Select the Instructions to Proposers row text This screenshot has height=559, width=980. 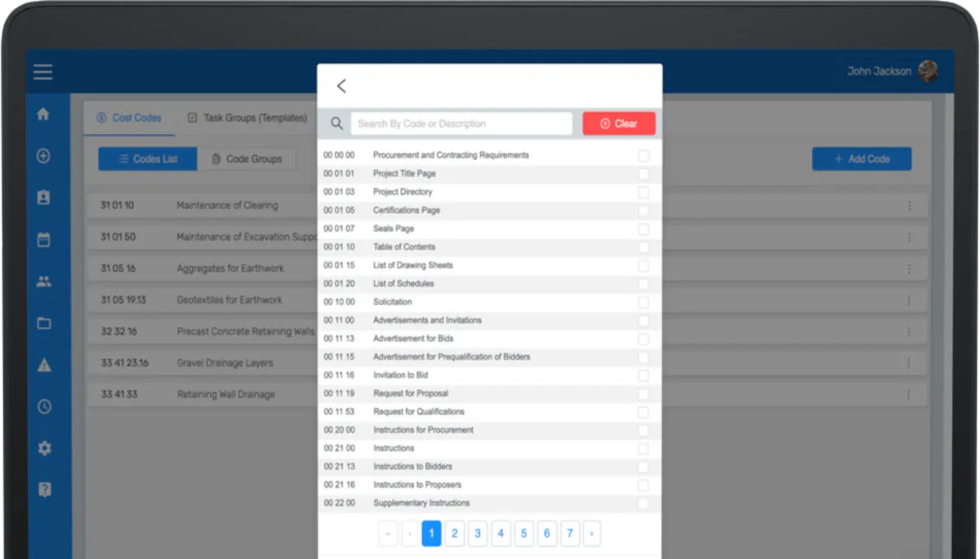pos(417,485)
